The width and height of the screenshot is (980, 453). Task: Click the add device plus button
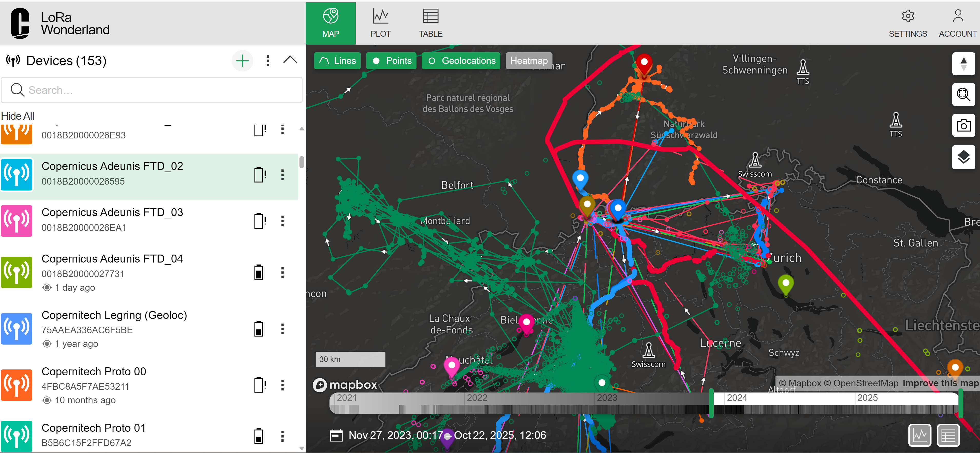coord(242,61)
